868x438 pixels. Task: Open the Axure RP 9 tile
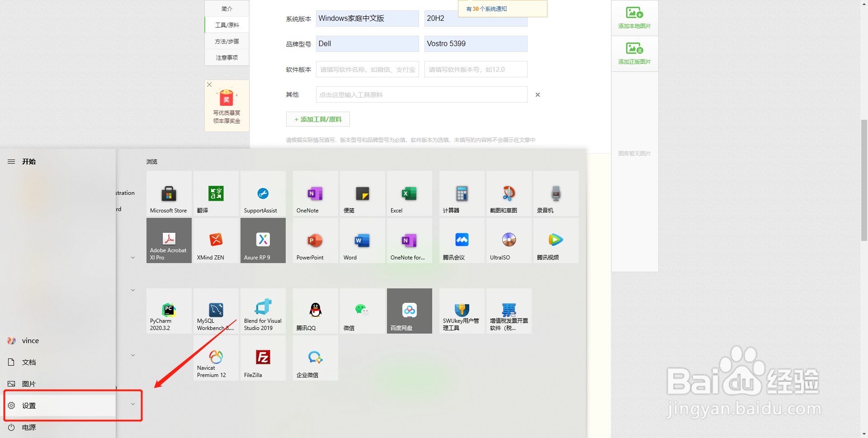263,240
